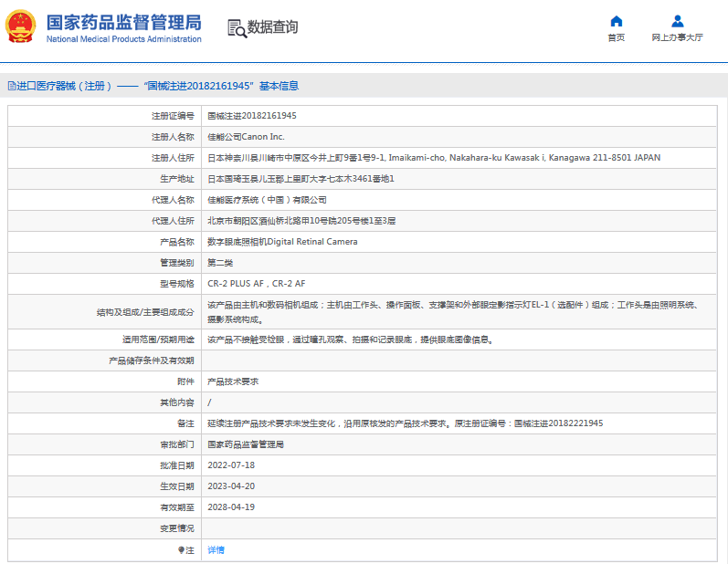Click the lightbulb icon beside 注

point(181,550)
